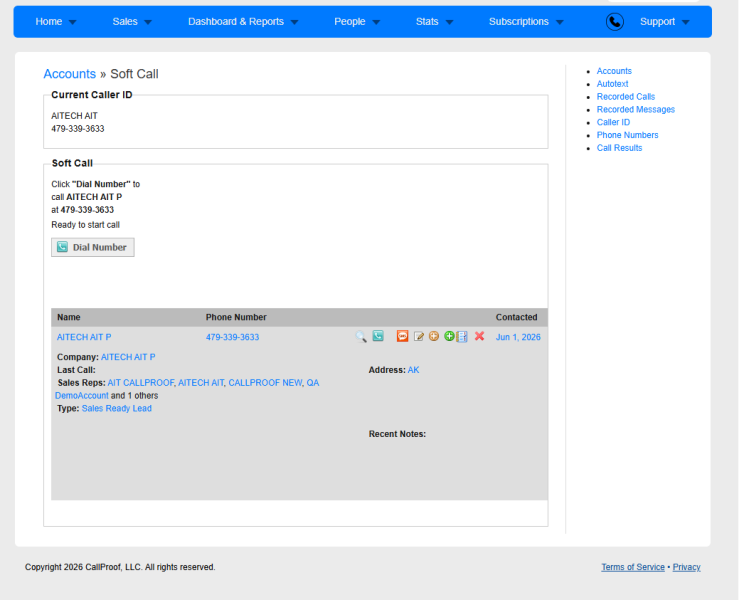Open the Sales dropdown menu
This screenshot has height=600, width=739.
click(x=132, y=22)
